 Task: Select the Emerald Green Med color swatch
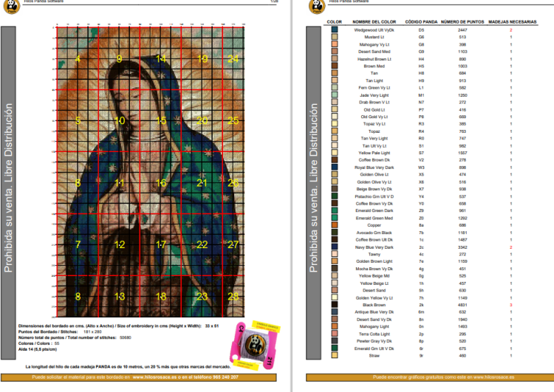click(335, 219)
